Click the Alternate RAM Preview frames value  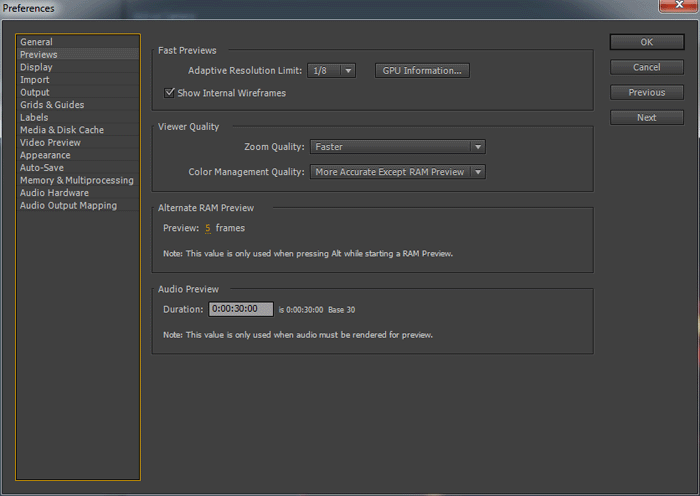tap(208, 228)
